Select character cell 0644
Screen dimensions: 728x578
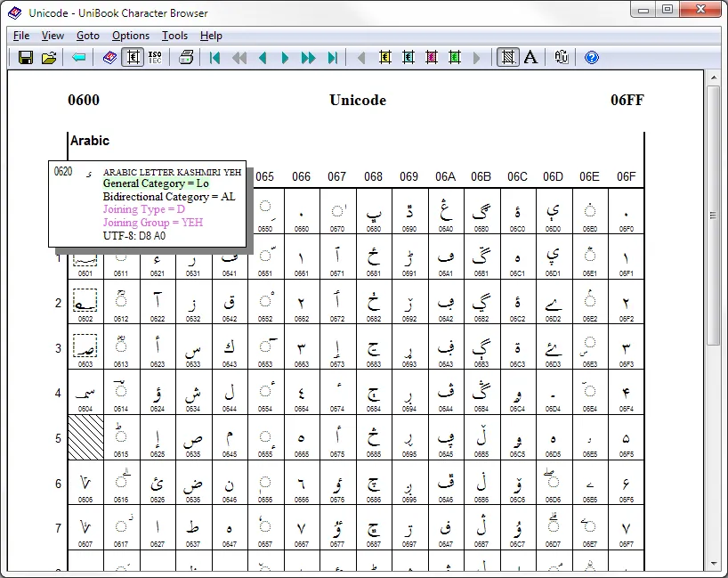[230, 392]
